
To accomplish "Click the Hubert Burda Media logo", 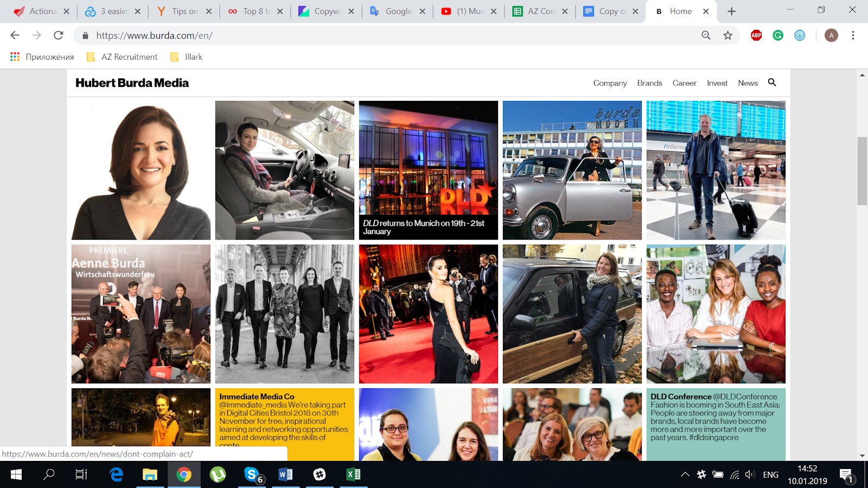I will pos(132,83).
